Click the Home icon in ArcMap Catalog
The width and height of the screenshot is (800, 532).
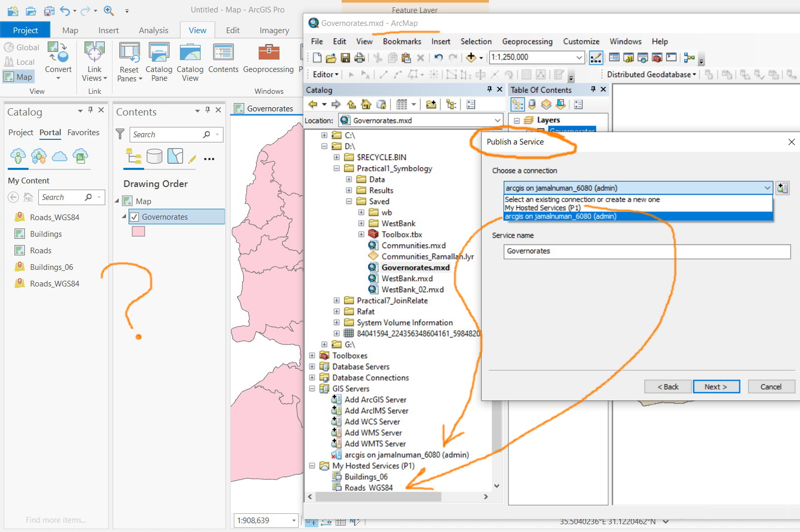[x=366, y=105]
